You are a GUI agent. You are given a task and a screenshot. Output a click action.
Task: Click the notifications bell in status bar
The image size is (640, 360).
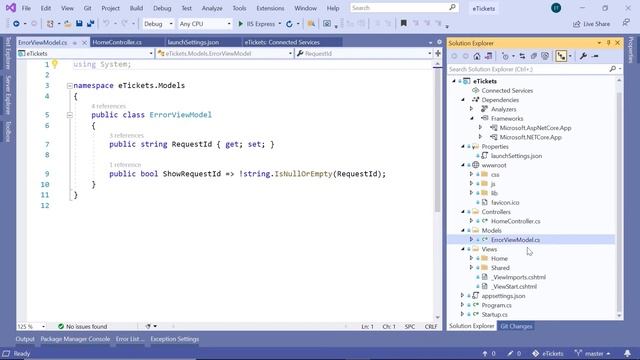point(627,353)
